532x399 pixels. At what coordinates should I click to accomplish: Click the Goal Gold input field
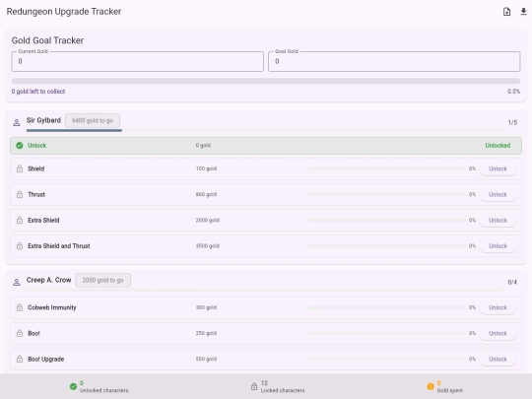pos(394,61)
